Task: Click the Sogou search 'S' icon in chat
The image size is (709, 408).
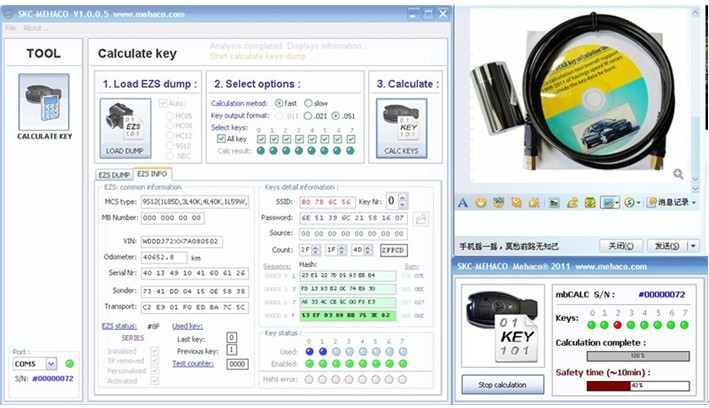Action: (629, 203)
